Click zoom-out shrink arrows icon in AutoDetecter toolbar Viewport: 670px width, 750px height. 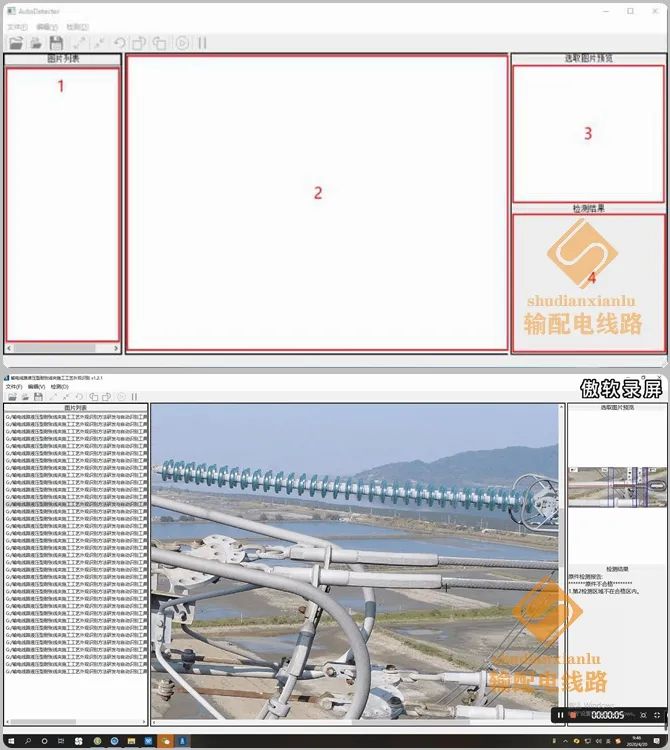pos(99,43)
